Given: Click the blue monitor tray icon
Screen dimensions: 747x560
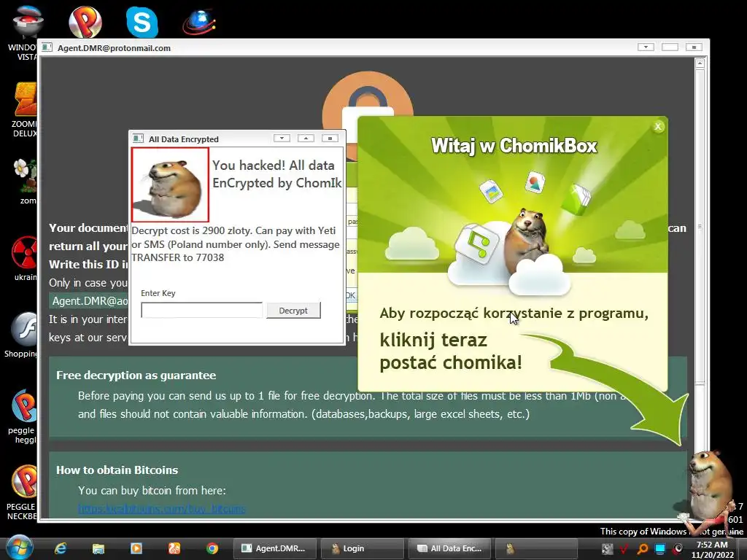Looking at the screenshot, I should (659, 549).
